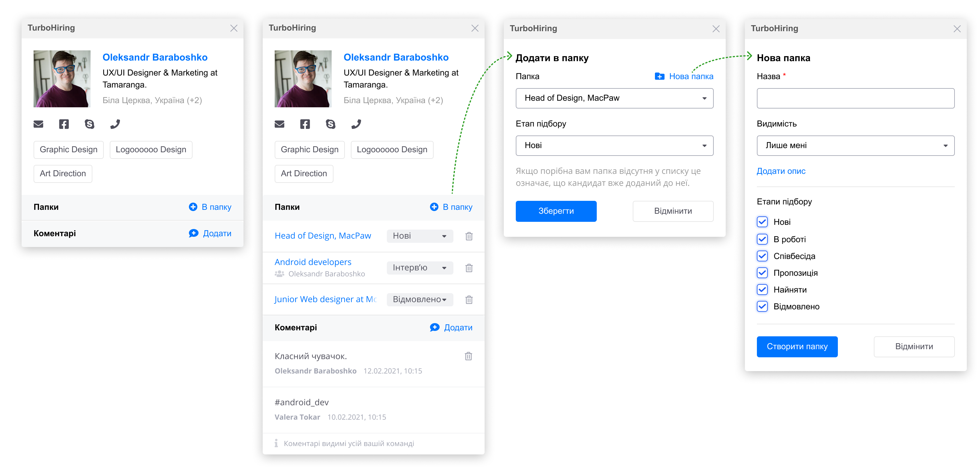Click 'Нова папка' link
Viewport: 980px width, 473px height.
(x=691, y=76)
